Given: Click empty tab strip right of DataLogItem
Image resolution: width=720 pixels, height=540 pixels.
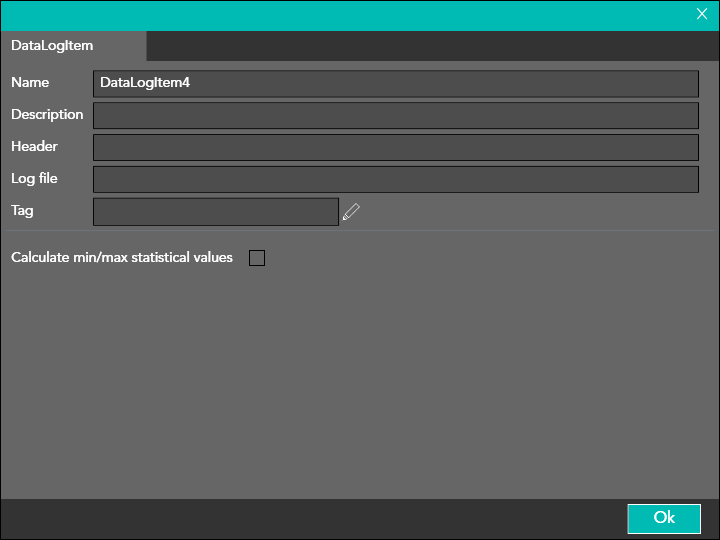Looking at the screenshot, I should click(430, 46).
